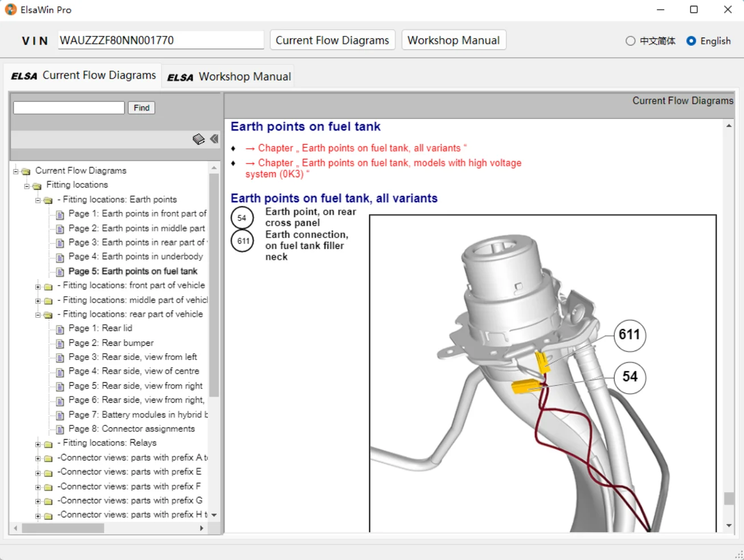The height and width of the screenshot is (560, 744).
Task: Click folder icon of Connector views prefix F
Action: tap(48, 487)
